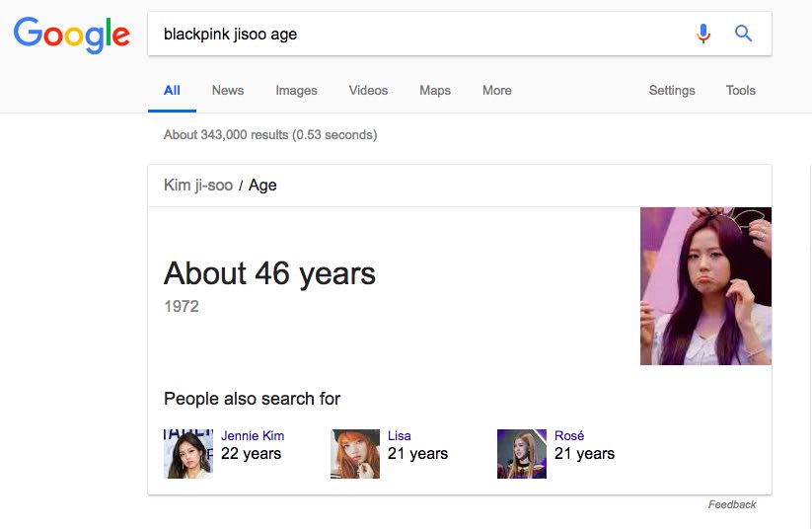Image resolution: width=812 pixels, height=529 pixels.
Task: Click the Rosé thumbnail image
Action: (522, 454)
